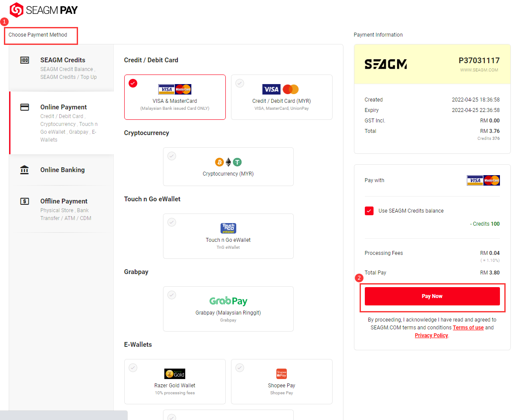Click the E-Wallets section heading

point(138,345)
